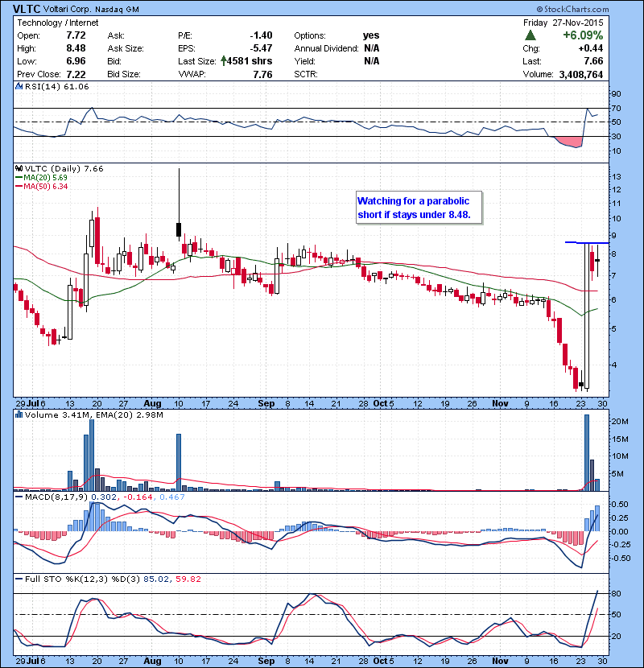Click the VLTC ticker symbol title

pos(27,9)
